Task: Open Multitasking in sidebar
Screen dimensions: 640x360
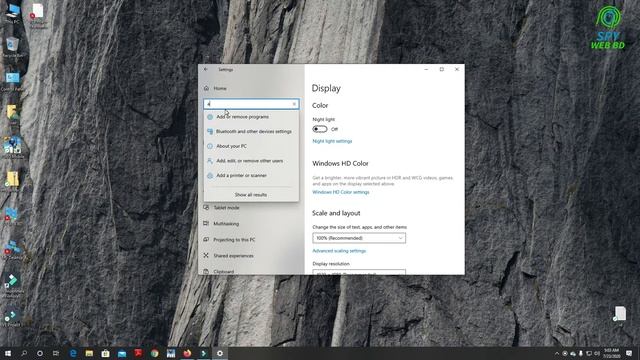Action: pyautogui.click(x=227, y=224)
